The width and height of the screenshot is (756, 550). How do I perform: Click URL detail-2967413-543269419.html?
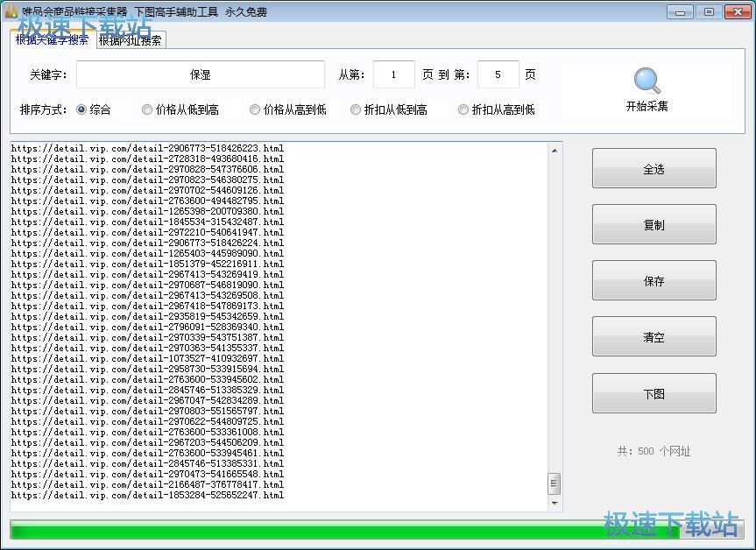pyautogui.click(x=147, y=274)
